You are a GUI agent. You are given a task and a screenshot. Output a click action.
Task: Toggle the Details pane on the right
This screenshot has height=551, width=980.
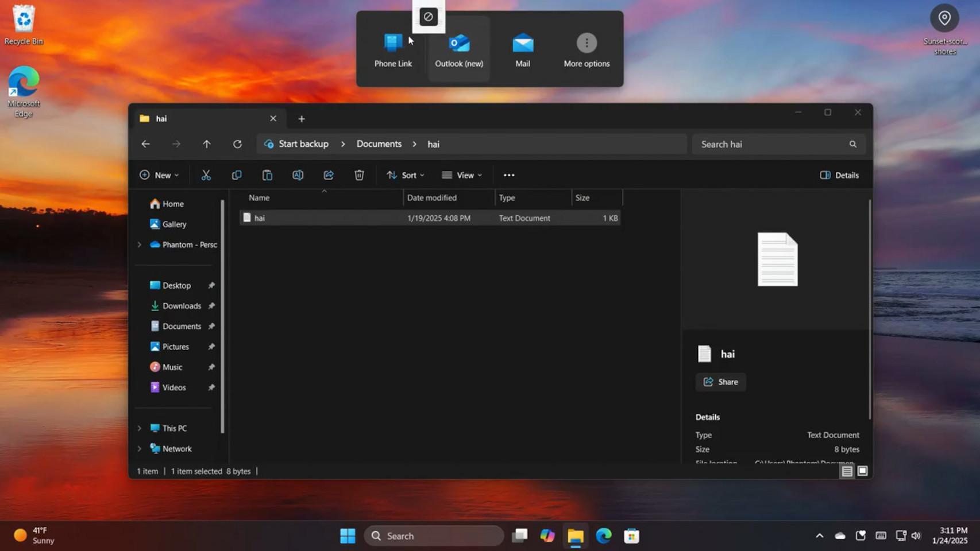839,175
